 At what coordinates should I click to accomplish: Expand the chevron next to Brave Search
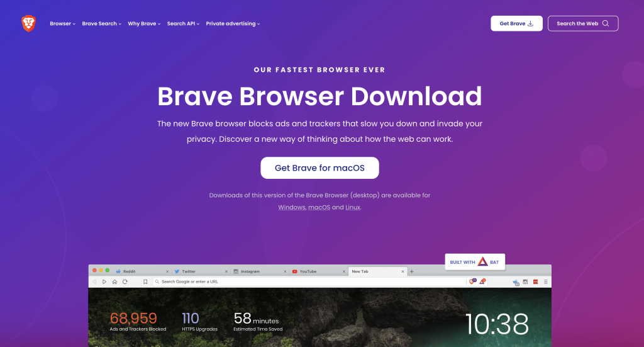pos(120,24)
